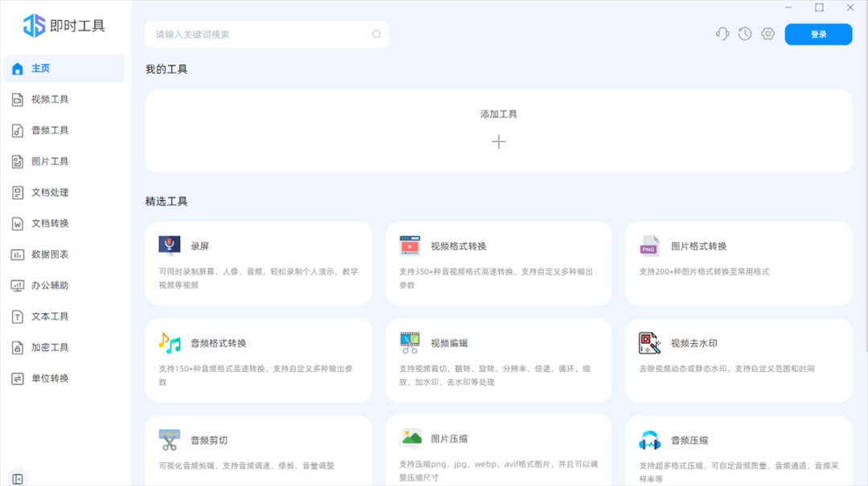Open the 录屏 screen recording tool icon
The width and height of the screenshot is (868, 486).
tap(170, 244)
